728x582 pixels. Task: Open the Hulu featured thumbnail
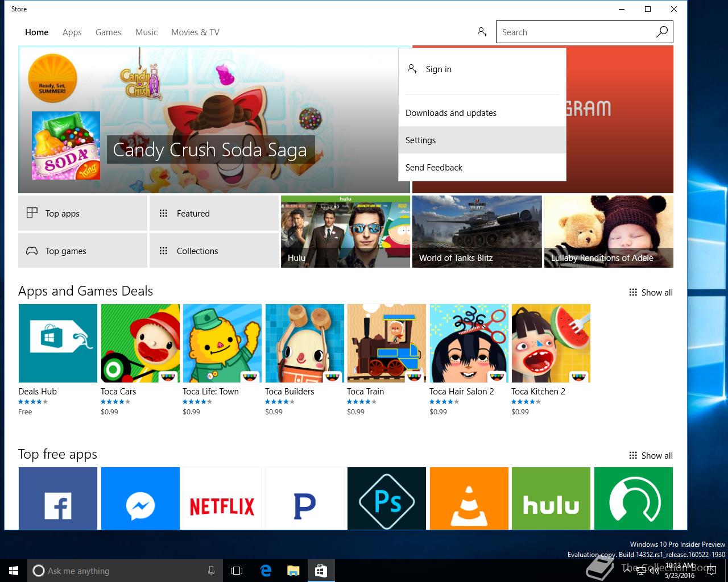[x=345, y=231]
